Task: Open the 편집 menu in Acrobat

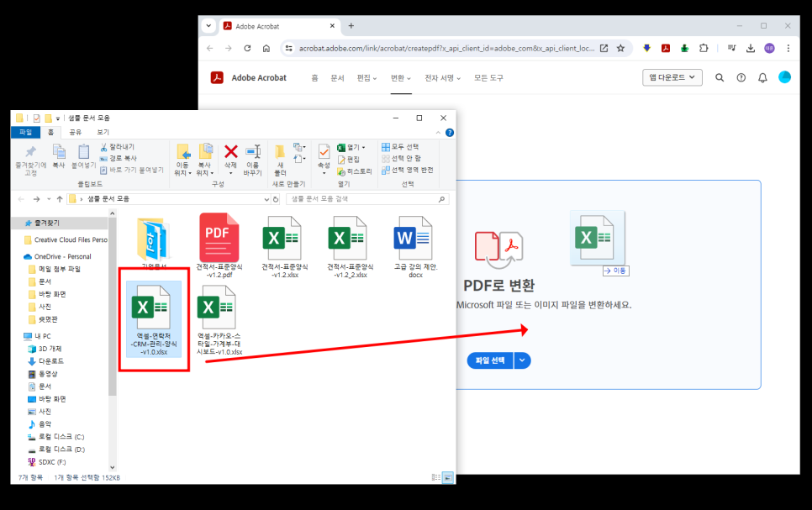Action: pos(366,78)
